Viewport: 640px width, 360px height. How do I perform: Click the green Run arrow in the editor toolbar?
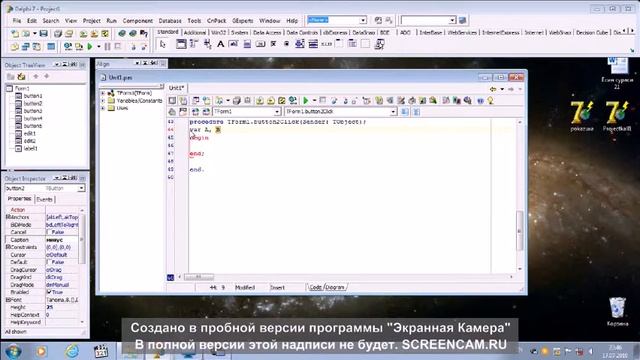(305, 100)
